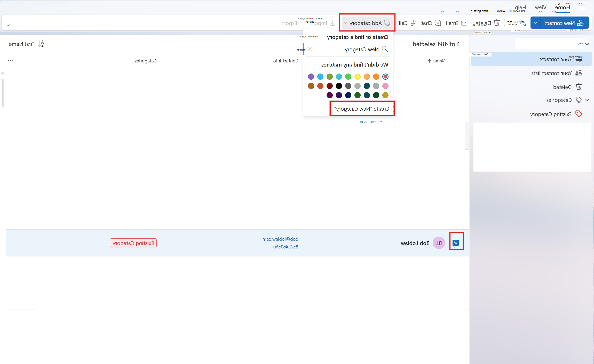
Task: Click Create "New Category" button
Action: pyautogui.click(x=362, y=109)
